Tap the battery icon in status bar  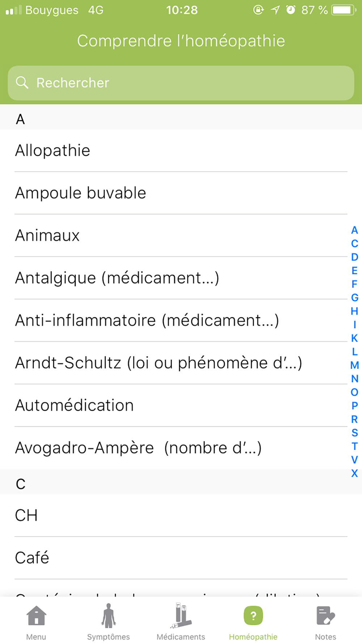pyautogui.click(x=344, y=10)
